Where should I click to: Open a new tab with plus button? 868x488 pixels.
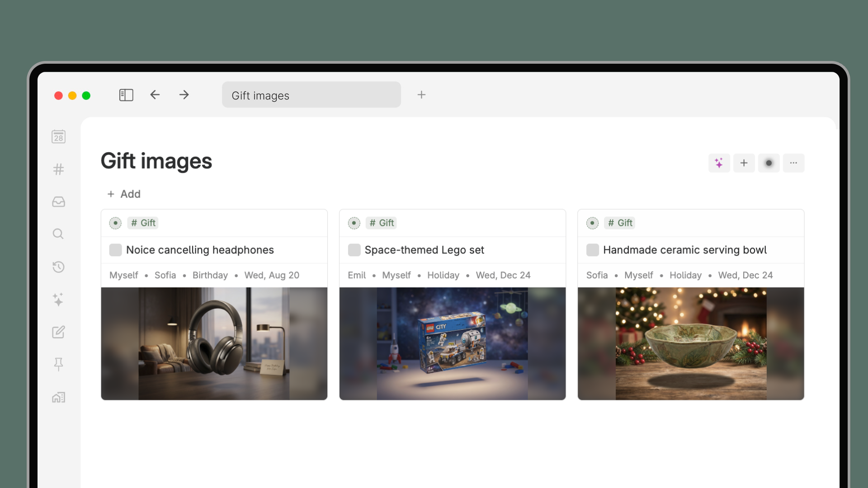(421, 95)
